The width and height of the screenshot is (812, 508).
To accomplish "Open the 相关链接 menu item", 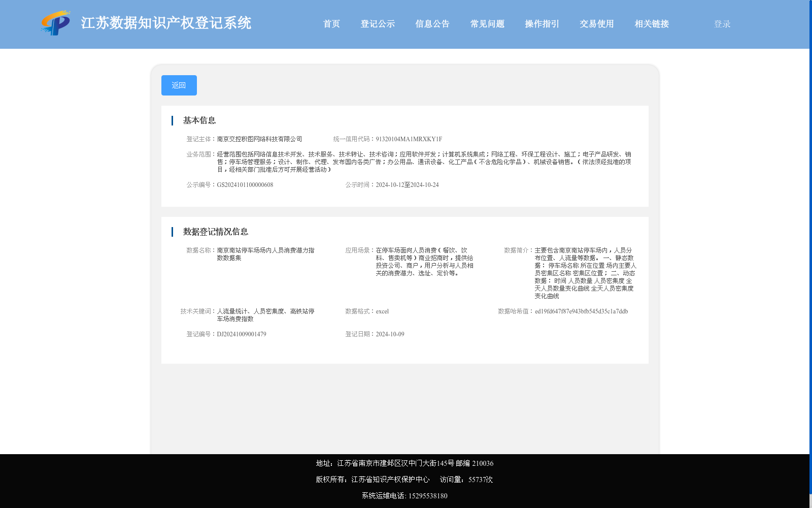I will pyautogui.click(x=652, y=24).
